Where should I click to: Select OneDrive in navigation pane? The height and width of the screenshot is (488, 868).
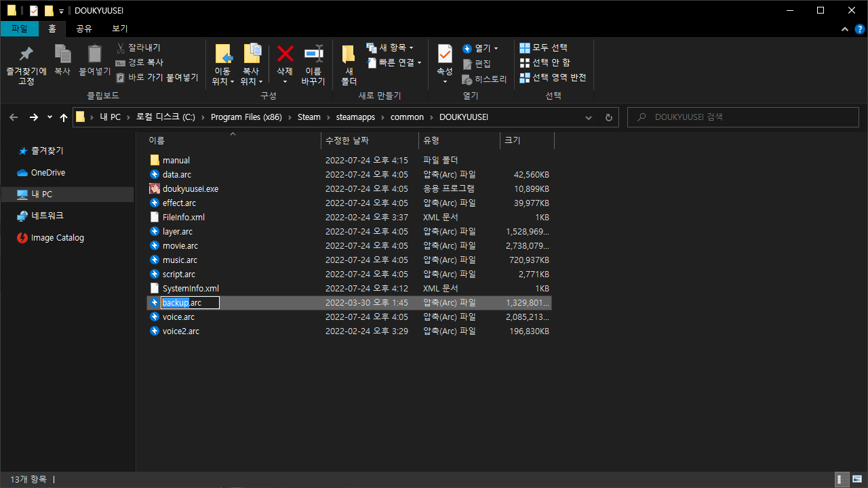point(47,173)
